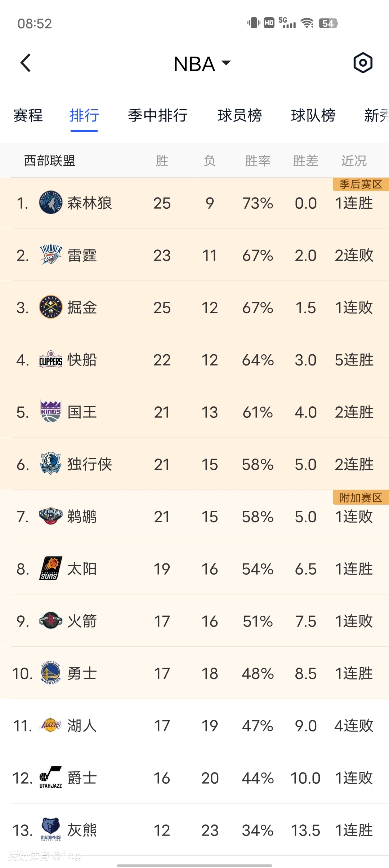Image resolution: width=389 pixels, height=868 pixels.
Task: Tap the 胜率 column header
Action: tap(258, 161)
